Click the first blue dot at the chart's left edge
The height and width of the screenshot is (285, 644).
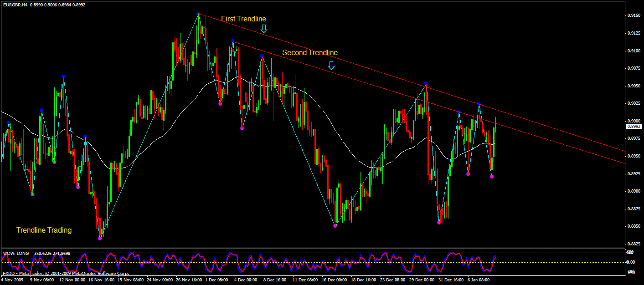click(9, 122)
